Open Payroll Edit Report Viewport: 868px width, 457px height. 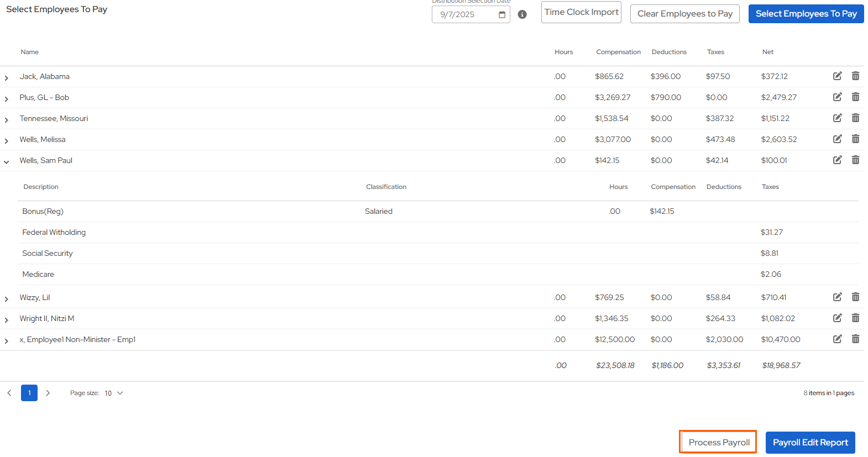pos(810,443)
